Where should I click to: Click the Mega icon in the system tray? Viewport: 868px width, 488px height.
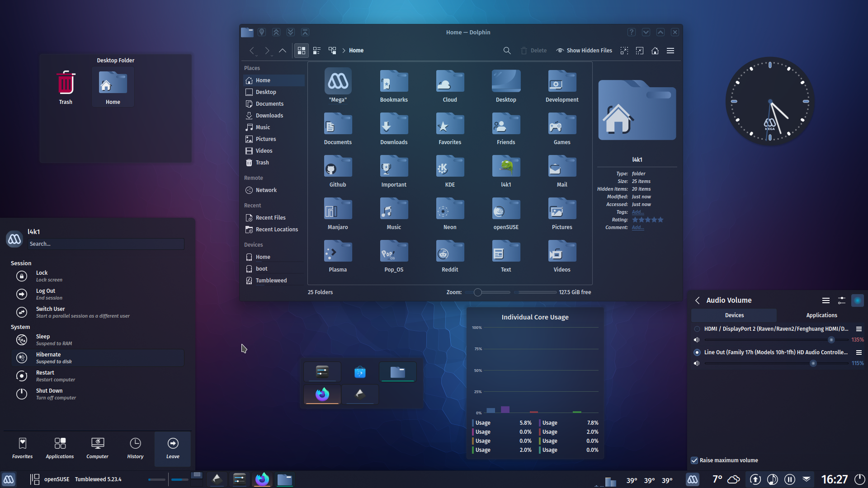click(692, 479)
